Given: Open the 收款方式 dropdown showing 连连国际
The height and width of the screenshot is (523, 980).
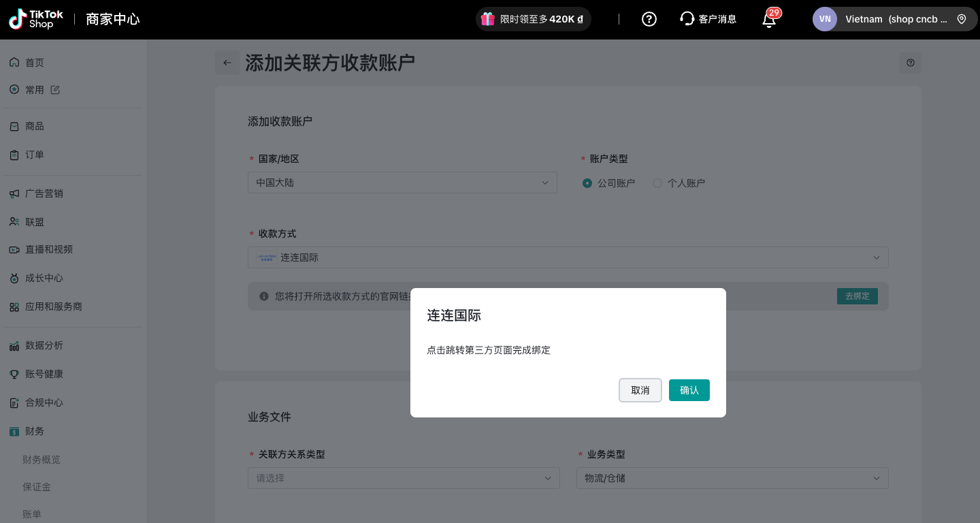Looking at the screenshot, I should coord(568,257).
